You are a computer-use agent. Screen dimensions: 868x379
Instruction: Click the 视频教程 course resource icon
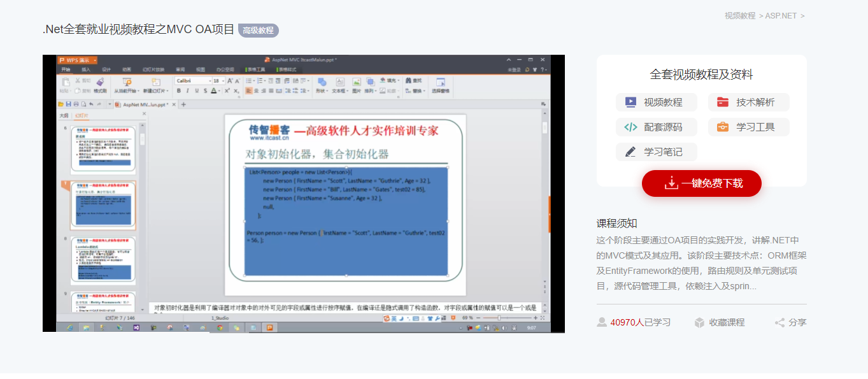point(630,102)
